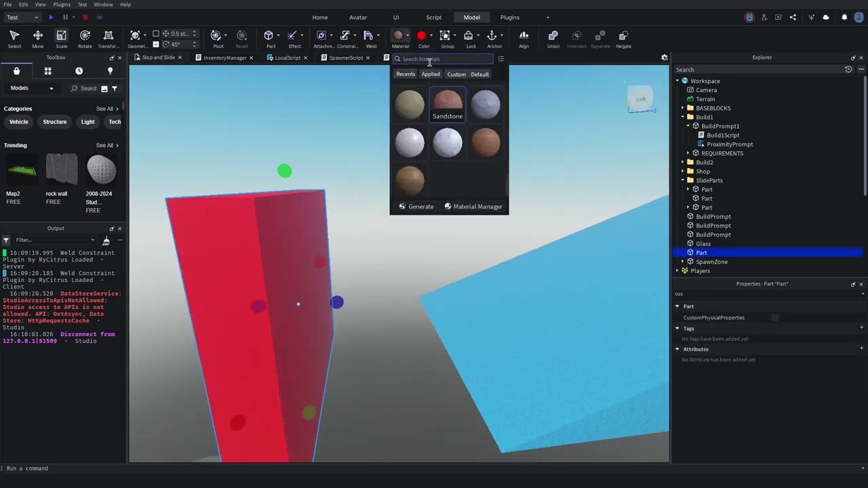This screenshot has height=488, width=868.
Task: Click the Anchor tool icon
Action: click(492, 35)
